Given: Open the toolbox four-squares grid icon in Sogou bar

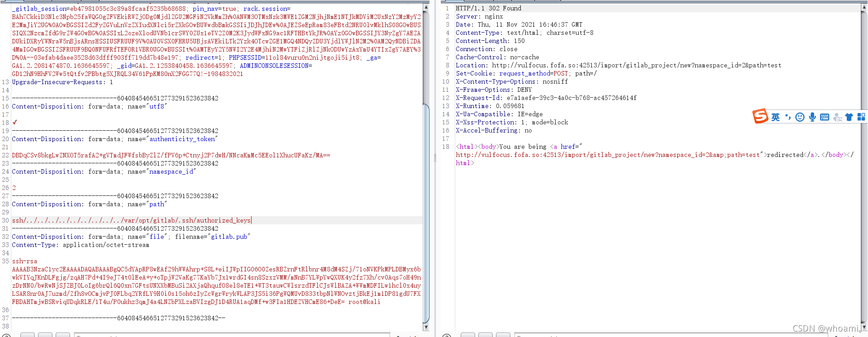Looking at the screenshot, I should pos(861,117).
